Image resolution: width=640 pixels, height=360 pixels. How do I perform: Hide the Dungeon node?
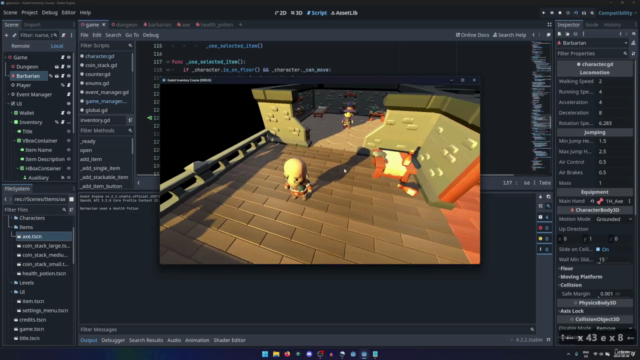click(69, 67)
